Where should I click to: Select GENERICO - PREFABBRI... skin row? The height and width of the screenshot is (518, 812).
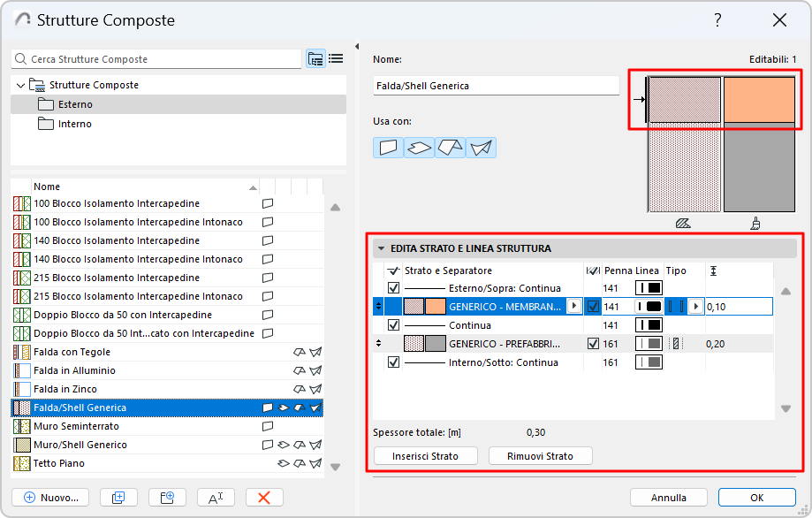(573, 344)
